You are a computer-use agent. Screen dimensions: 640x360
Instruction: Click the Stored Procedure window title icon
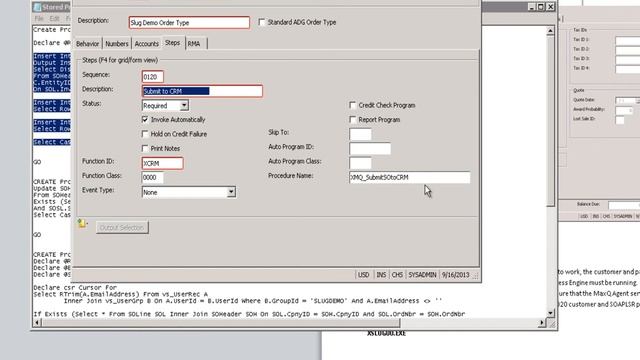click(x=37, y=7)
